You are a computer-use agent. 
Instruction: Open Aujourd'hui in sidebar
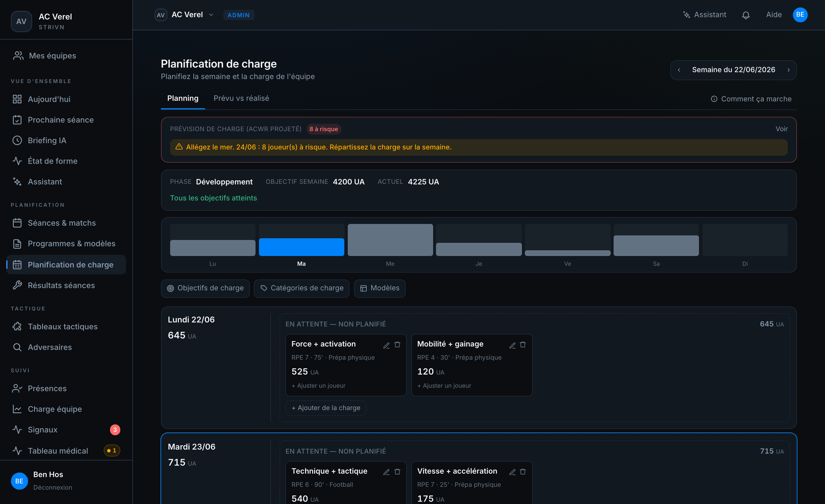tap(66, 99)
